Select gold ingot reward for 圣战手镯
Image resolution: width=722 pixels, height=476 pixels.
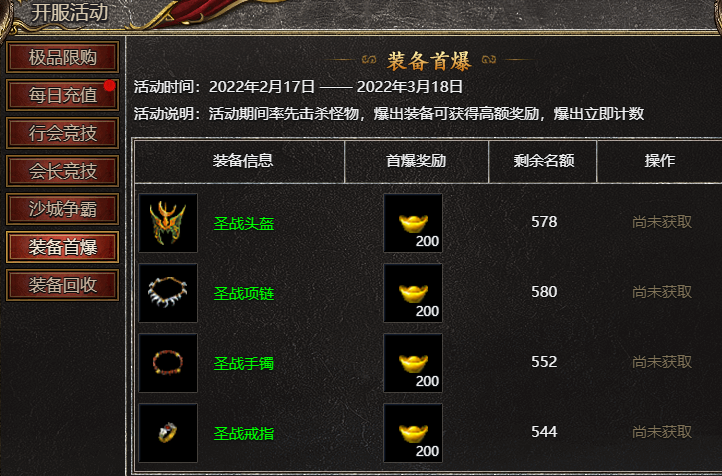[x=413, y=363]
